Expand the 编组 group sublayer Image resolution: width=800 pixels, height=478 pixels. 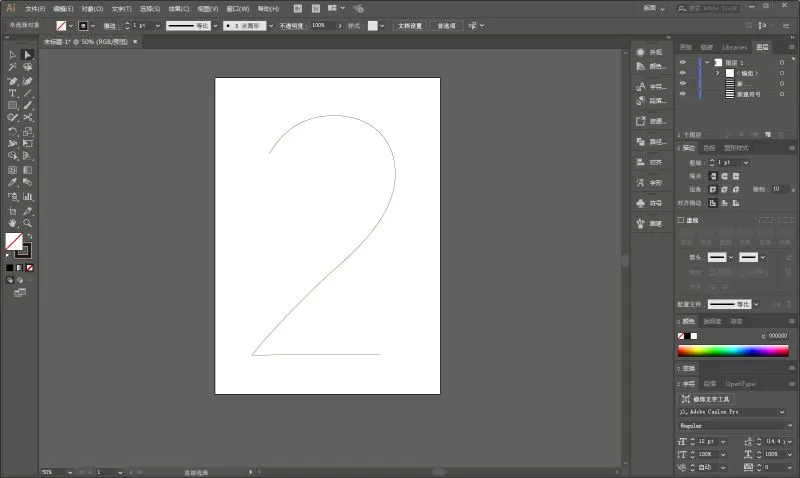click(717, 73)
